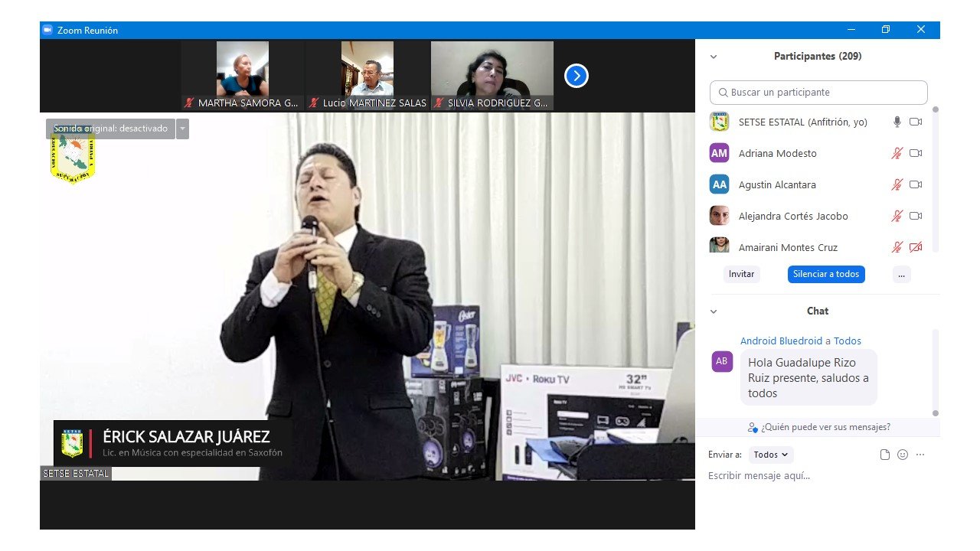Collapse the Participantes panel chevron
980x551 pixels.
(x=714, y=57)
